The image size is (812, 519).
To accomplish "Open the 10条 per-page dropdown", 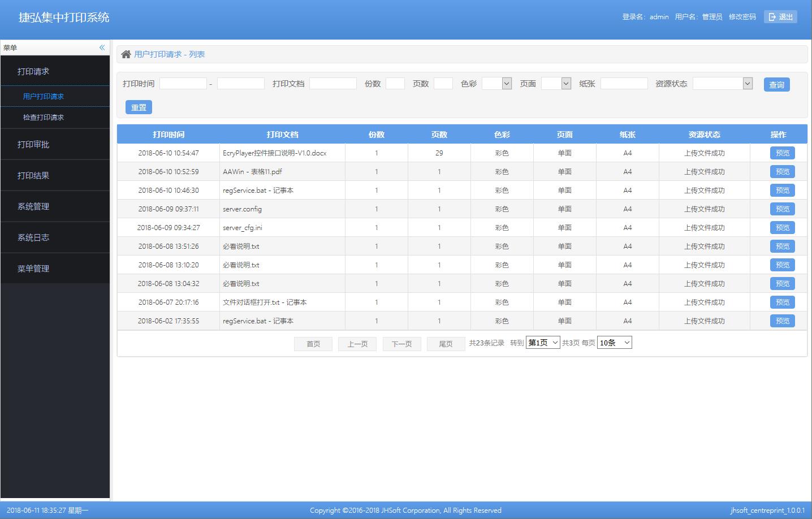I will [x=615, y=343].
